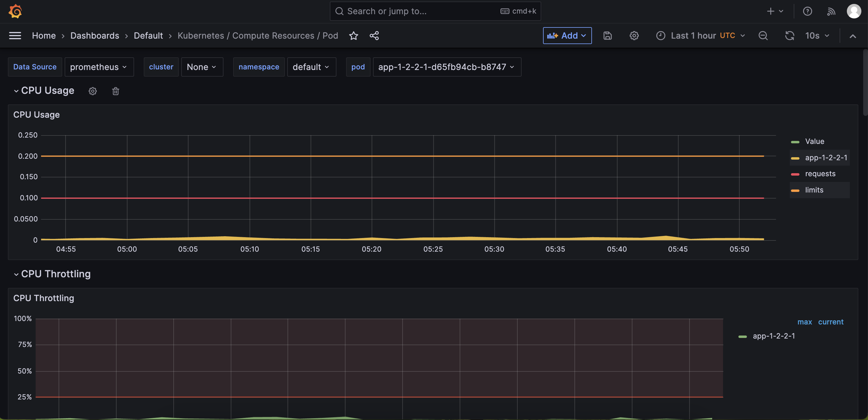Select a data source from prometheus dropdown
The image size is (868, 420).
[99, 67]
